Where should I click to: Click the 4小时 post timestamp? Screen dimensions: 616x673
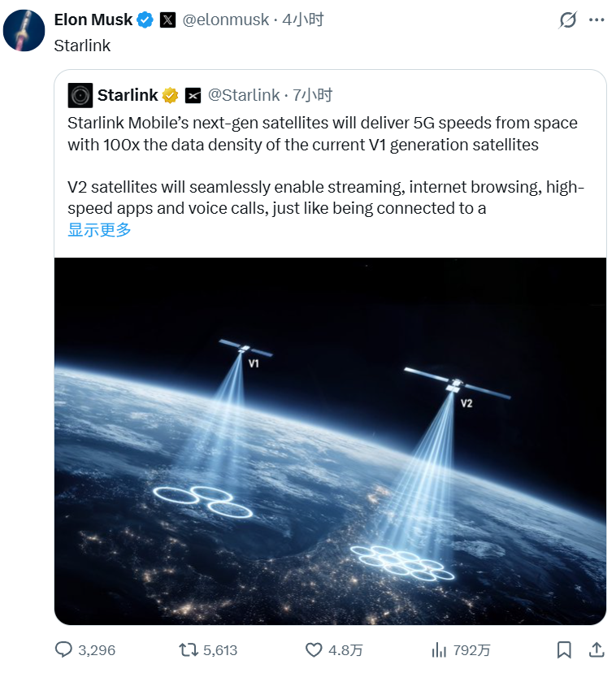point(303,20)
